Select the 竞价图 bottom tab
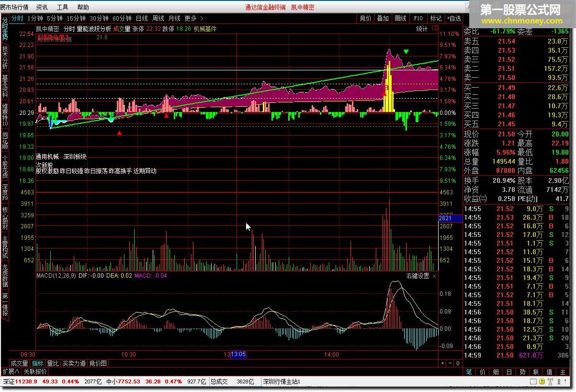576x392 pixels. pos(98,363)
